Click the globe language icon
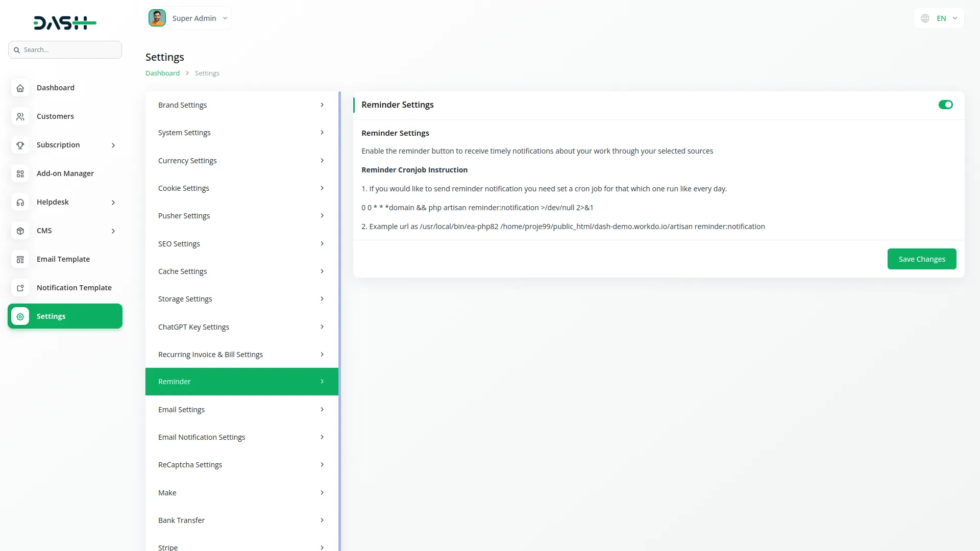This screenshot has height=551, width=980. tap(925, 18)
